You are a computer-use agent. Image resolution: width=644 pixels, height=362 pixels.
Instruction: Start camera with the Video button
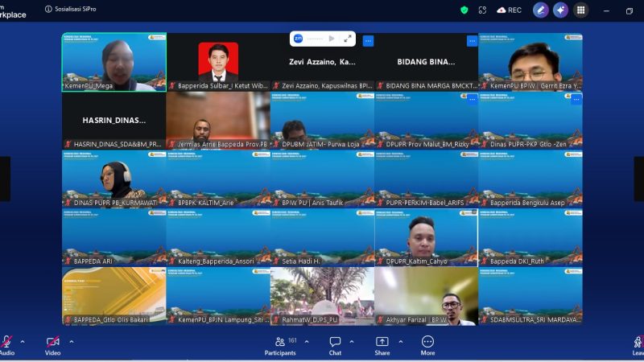52,343
